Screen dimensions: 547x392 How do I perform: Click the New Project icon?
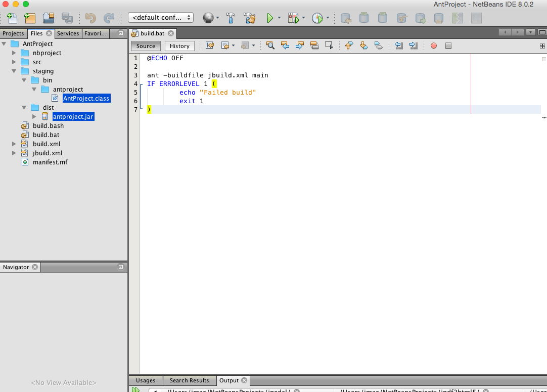pyautogui.click(x=29, y=18)
